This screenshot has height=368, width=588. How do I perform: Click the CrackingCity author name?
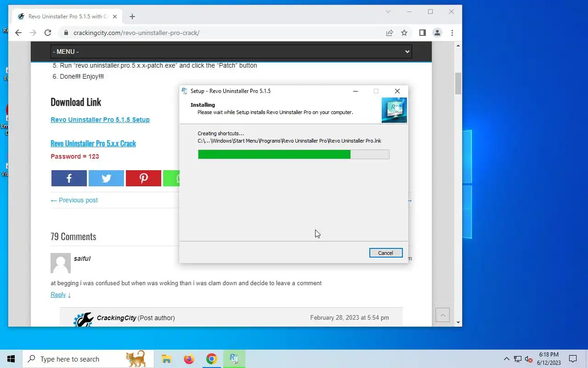(x=117, y=318)
